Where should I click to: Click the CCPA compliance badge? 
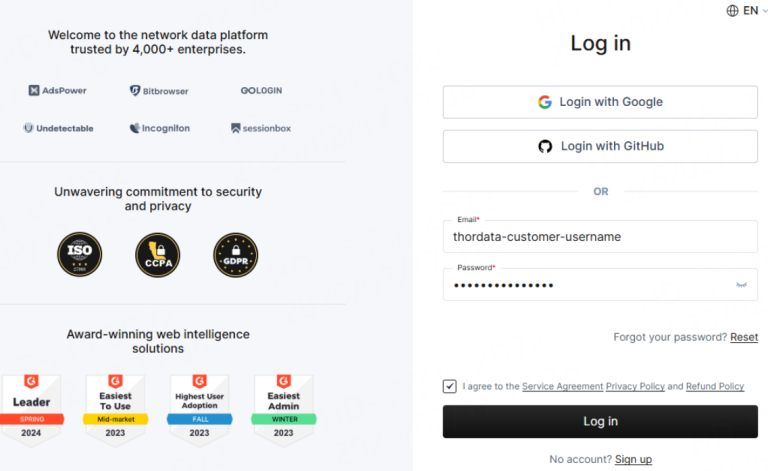[158, 254]
